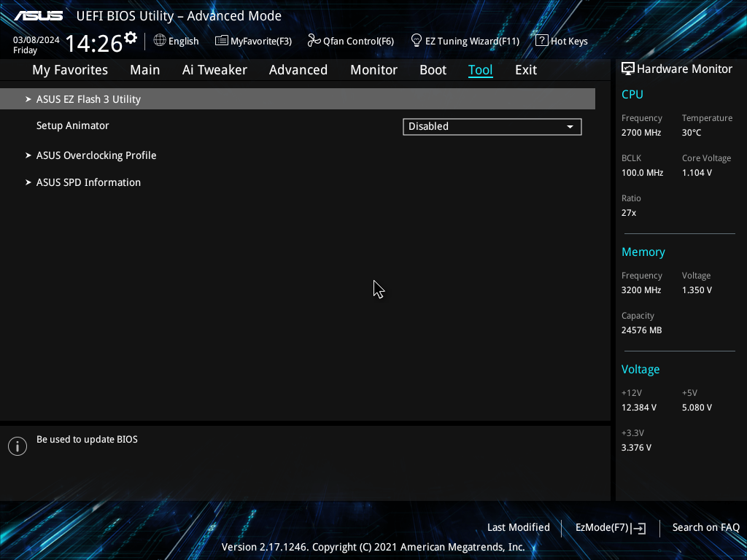
Task: Open ASUS EZ Flash 3 Utility
Action: click(x=298, y=99)
